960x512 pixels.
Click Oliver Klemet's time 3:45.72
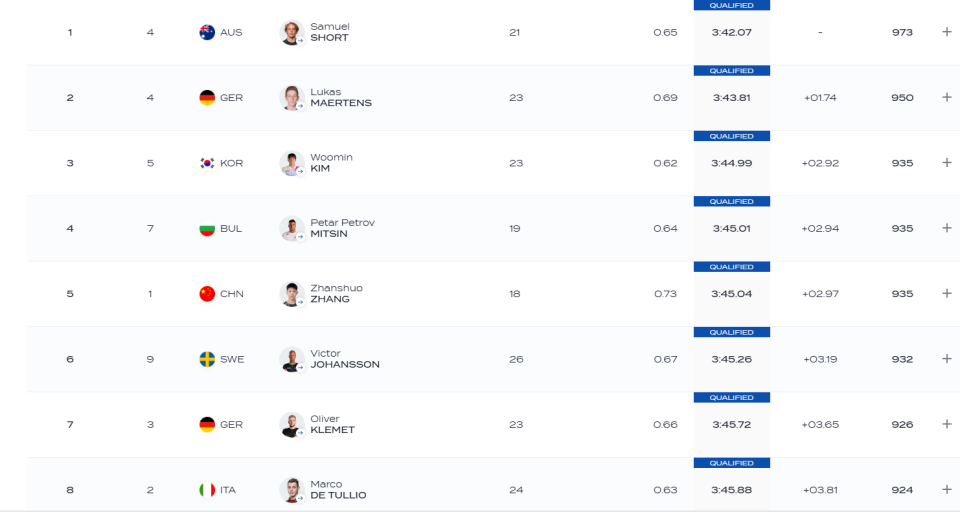[732, 424]
